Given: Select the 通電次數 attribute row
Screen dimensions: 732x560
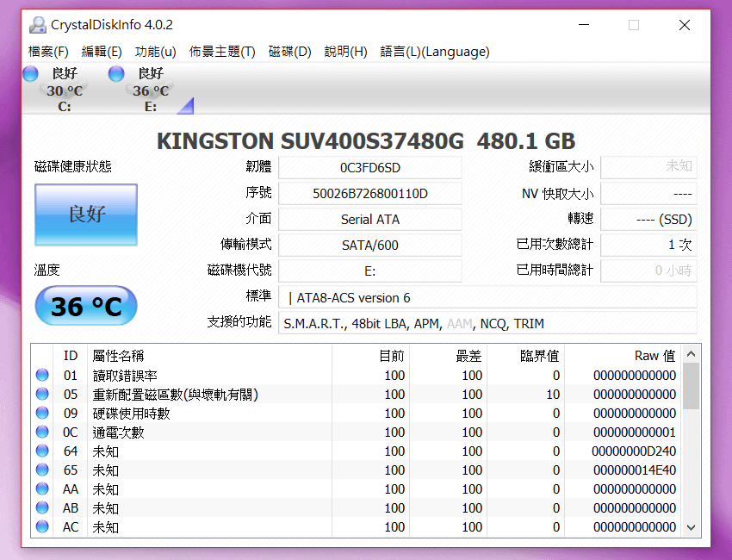Looking at the screenshot, I should pos(357,432).
